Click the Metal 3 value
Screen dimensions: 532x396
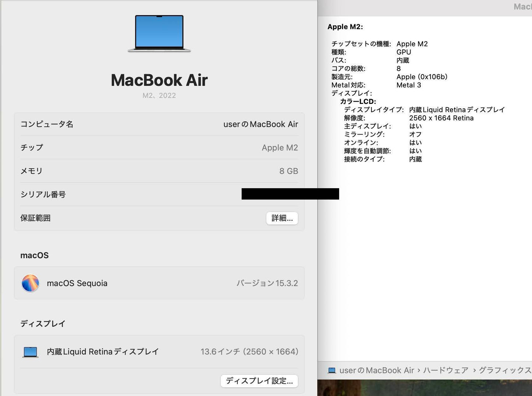tap(409, 85)
